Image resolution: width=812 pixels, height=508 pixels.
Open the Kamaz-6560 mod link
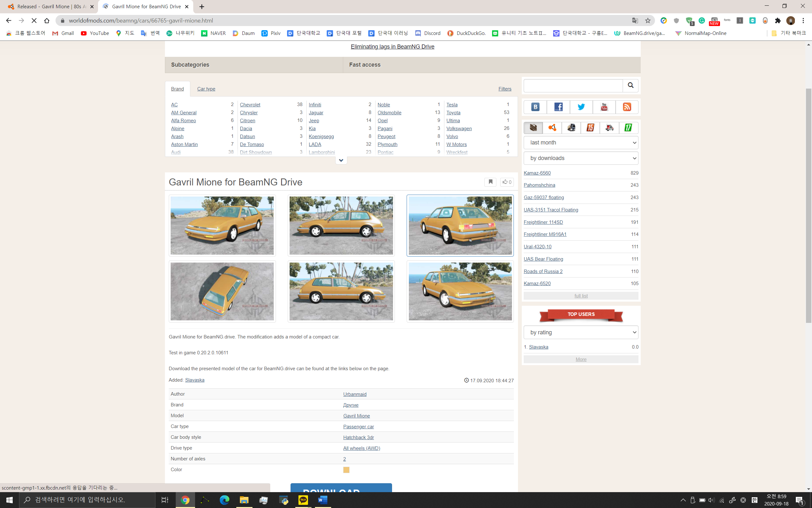coord(537,173)
